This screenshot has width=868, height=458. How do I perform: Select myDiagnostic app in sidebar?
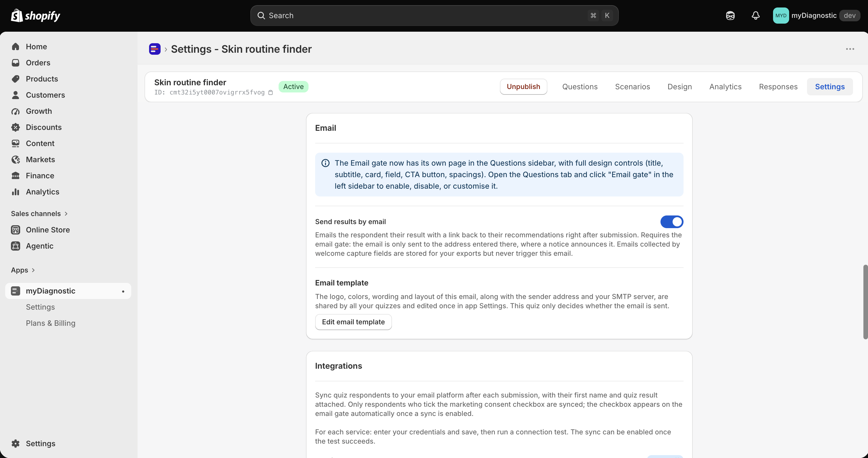(68, 291)
